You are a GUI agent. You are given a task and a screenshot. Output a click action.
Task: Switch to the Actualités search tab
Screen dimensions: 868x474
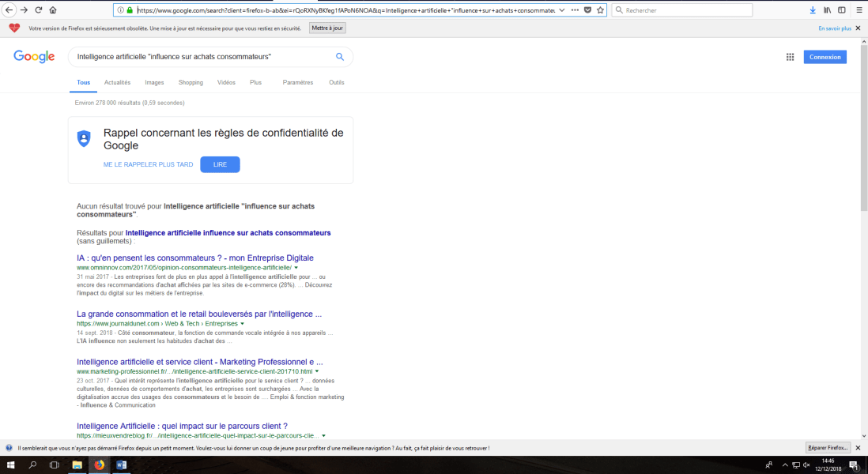[117, 82]
